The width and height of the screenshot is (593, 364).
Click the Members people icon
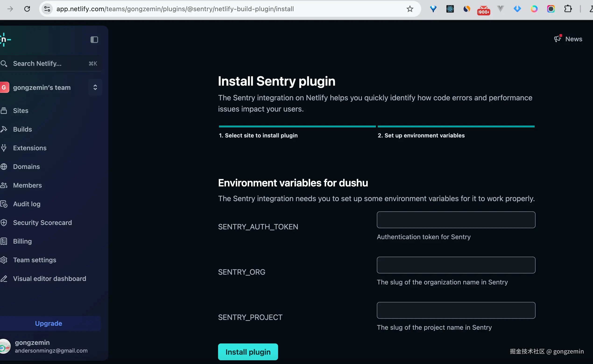[x=4, y=185]
